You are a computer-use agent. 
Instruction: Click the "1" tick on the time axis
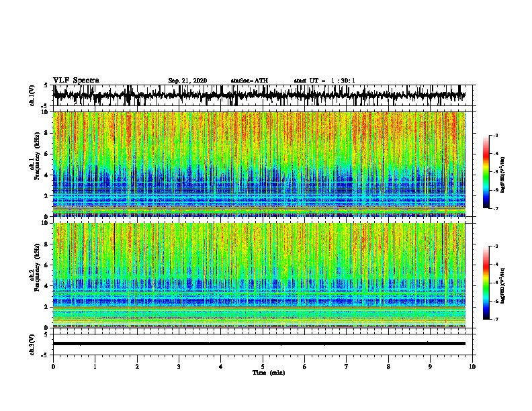pos(95,367)
